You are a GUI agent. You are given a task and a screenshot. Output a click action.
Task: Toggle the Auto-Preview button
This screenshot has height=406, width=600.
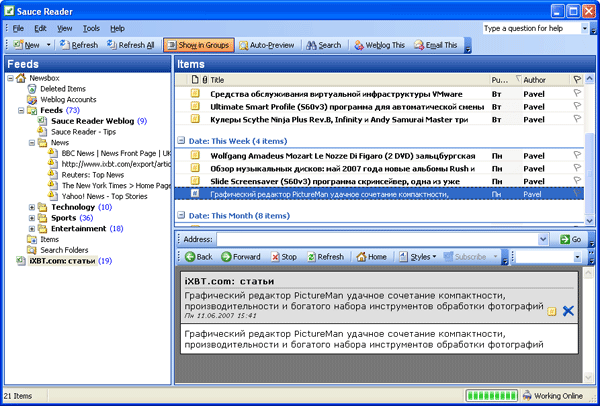pos(267,45)
